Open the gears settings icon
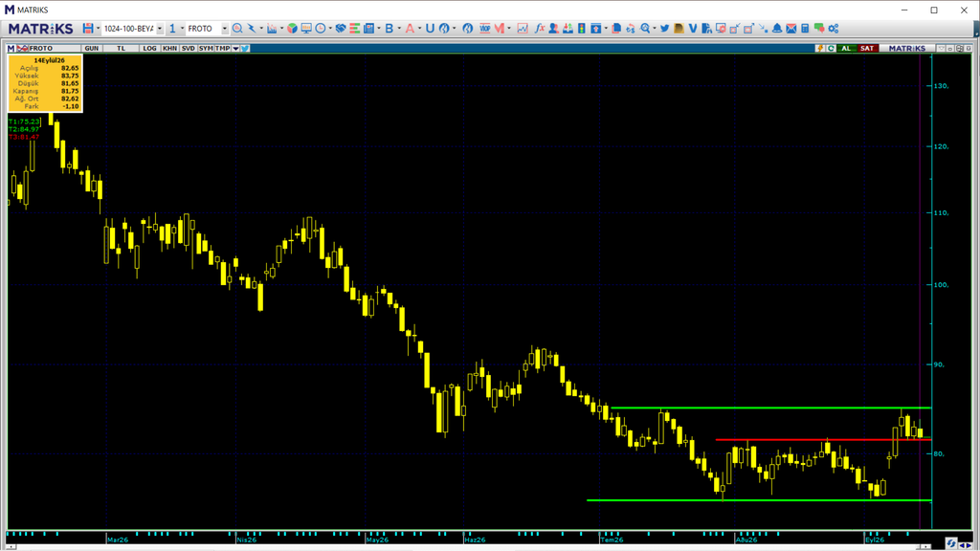Screen dimensions: 980x551 point(834,29)
